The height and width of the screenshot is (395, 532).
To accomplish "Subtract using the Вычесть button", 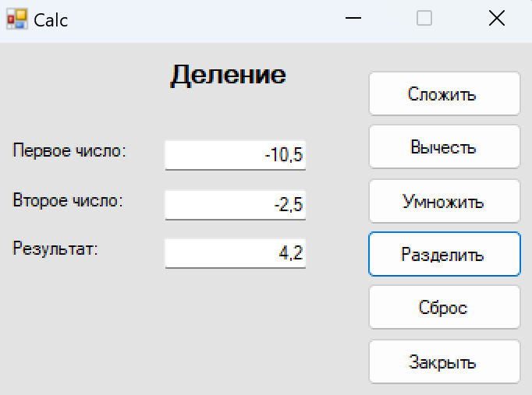I will click(x=445, y=146).
